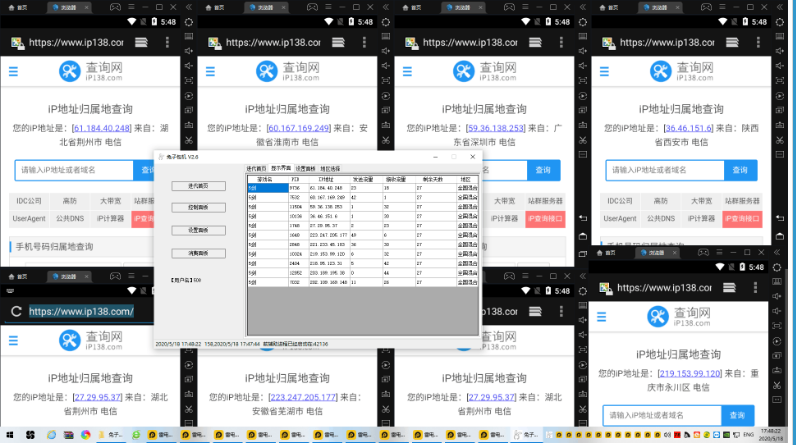Click 查询 button in 219.153.99.120 emulator
The width and height of the screenshot is (796, 445).
(x=737, y=415)
